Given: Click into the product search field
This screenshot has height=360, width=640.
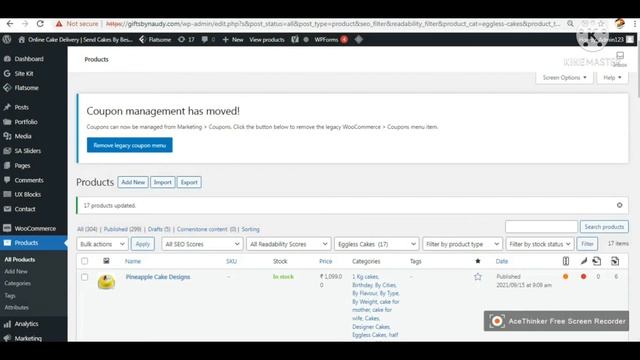Looking at the screenshot, I should (541, 227).
